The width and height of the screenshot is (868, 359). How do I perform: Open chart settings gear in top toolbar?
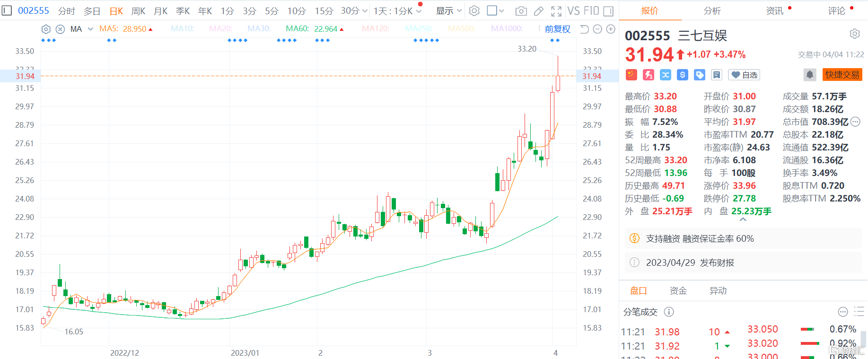coord(474,10)
